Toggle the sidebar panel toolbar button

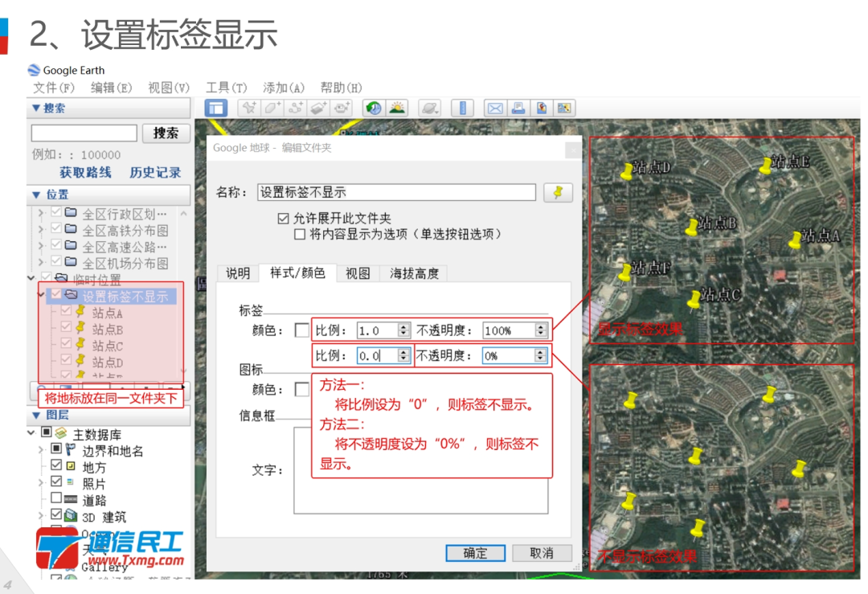(x=216, y=108)
